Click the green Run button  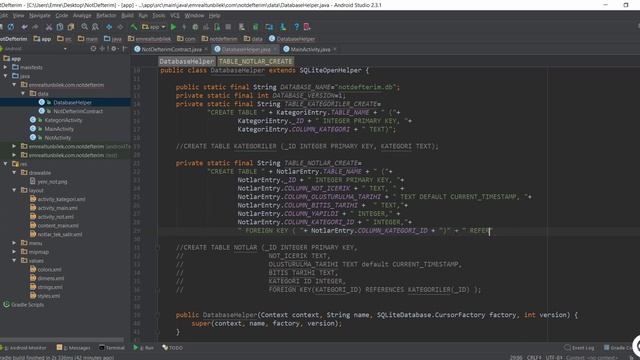coord(173,27)
